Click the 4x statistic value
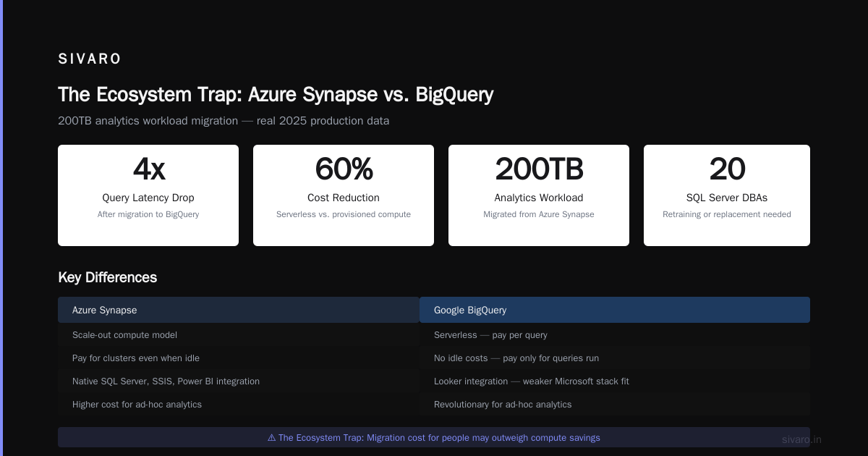 (x=148, y=169)
